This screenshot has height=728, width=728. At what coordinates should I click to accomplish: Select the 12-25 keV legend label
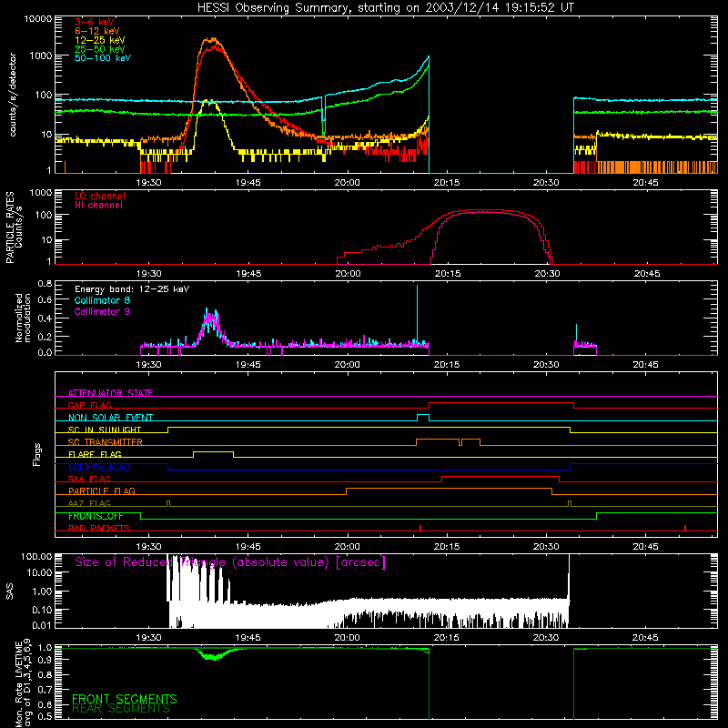pyautogui.click(x=100, y=40)
